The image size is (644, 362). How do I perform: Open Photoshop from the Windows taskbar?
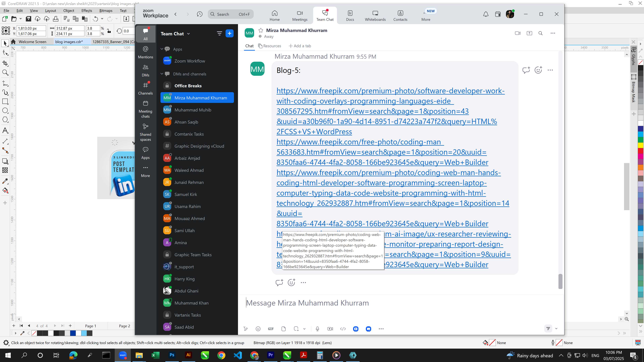(x=172, y=355)
